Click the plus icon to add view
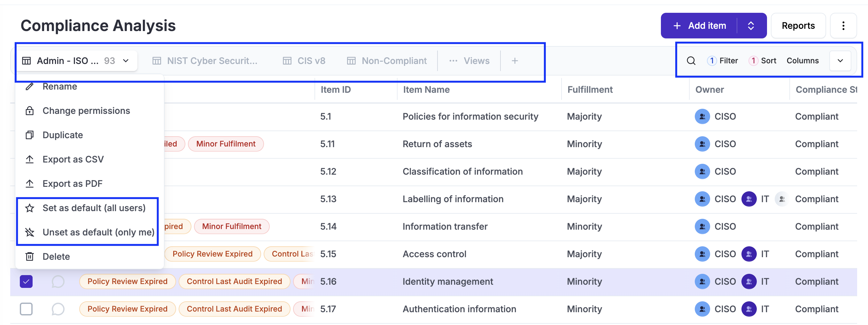This screenshot has width=868, height=325. pyautogui.click(x=515, y=61)
